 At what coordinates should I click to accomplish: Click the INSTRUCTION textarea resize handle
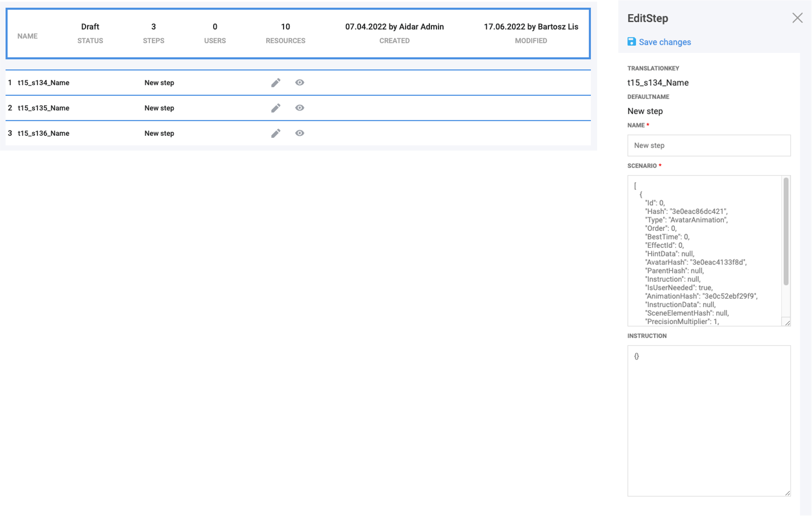coord(787,493)
